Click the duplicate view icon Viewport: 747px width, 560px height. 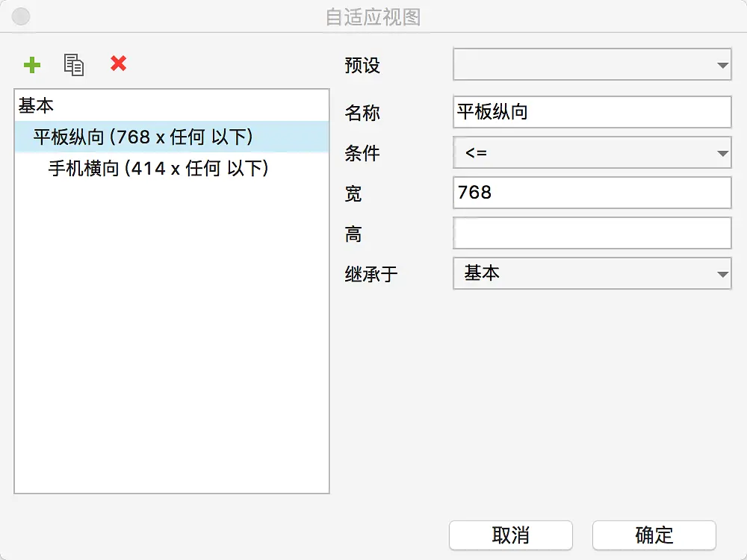tap(74, 65)
